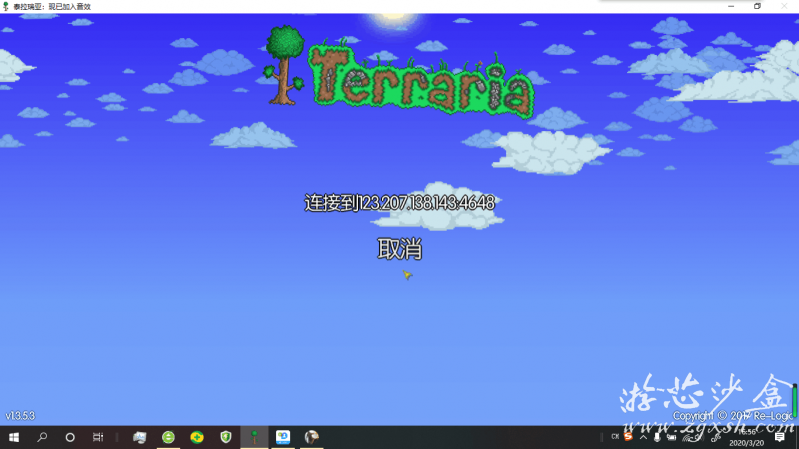Open taskbar search magnifier

(x=42, y=437)
